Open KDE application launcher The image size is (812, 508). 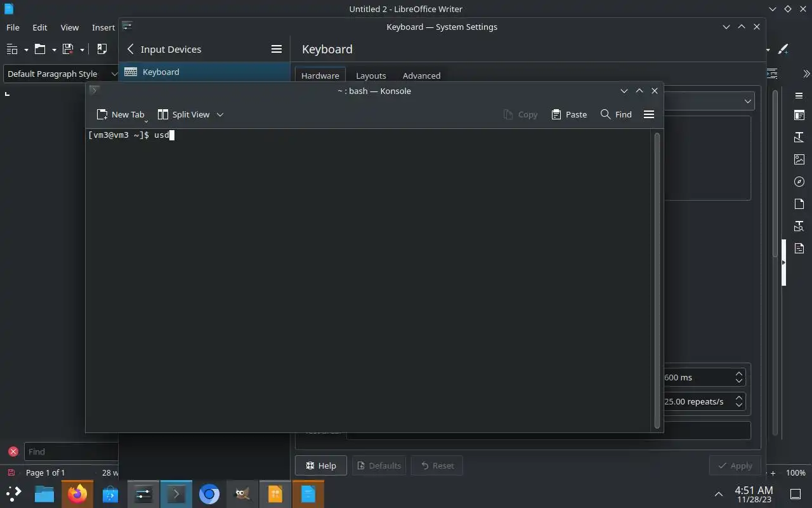13,493
